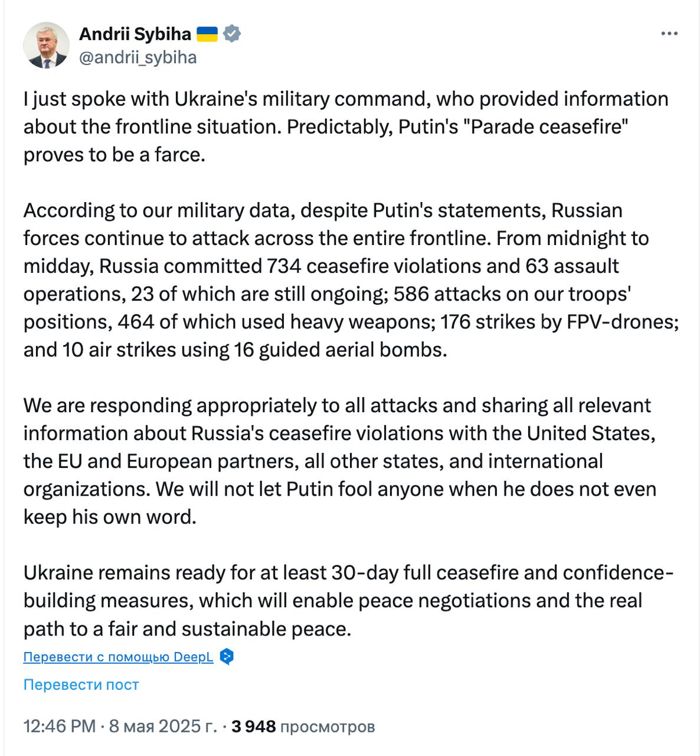This screenshot has width=700, height=756.
Task: Open Andrii Sybiha's profile photo
Action: point(46,45)
